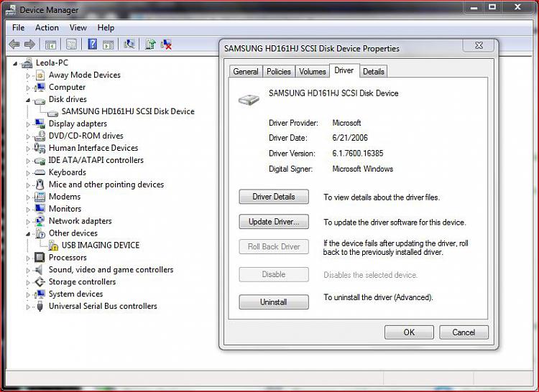Viewport: 539px width, 392px height.
Task: Expand the Monitors category
Action: [28, 209]
